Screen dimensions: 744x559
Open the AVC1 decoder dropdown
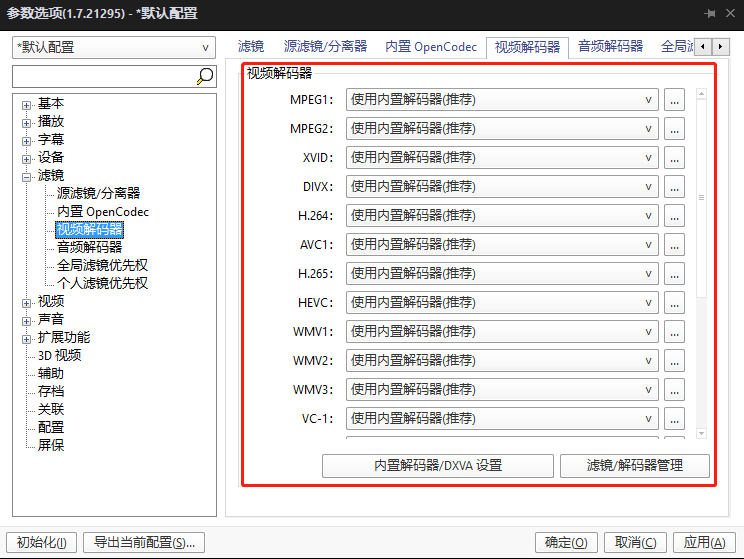click(x=502, y=245)
